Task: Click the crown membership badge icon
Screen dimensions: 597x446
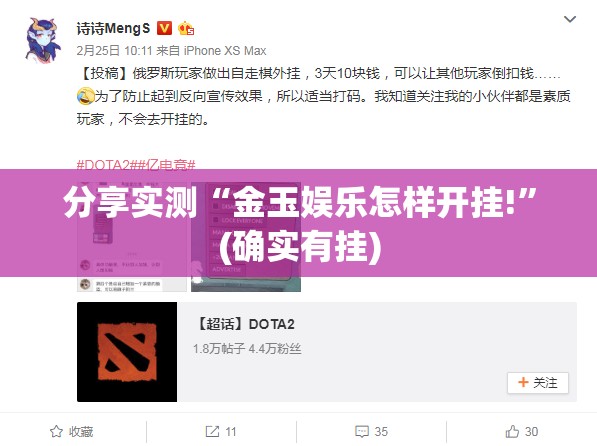Action: [186, 29]
